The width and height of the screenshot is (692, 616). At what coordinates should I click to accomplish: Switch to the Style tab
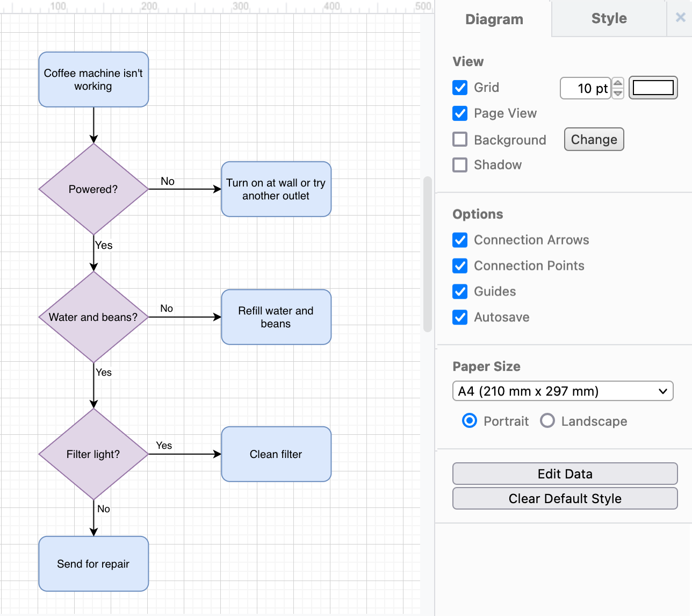(x=608, y=19)
